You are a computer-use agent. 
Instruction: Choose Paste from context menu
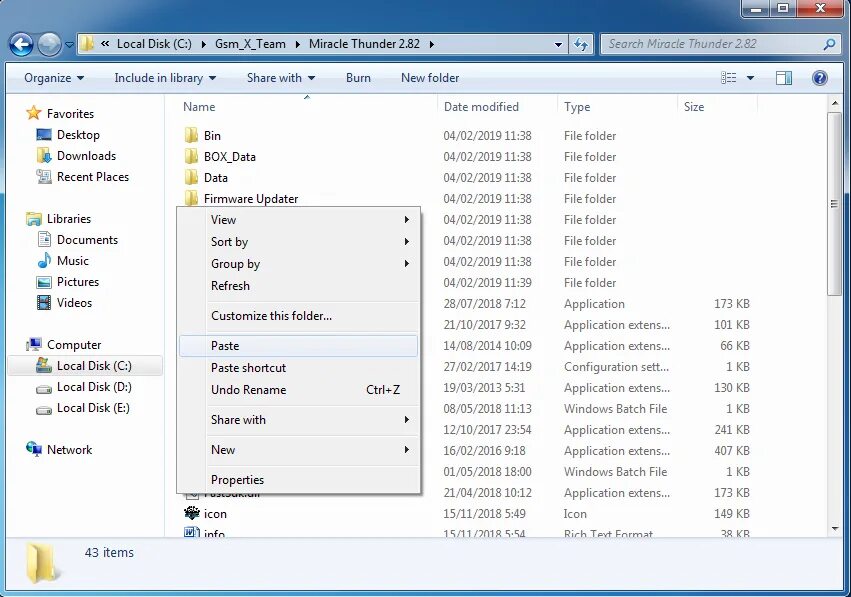[x=298, y=346]
